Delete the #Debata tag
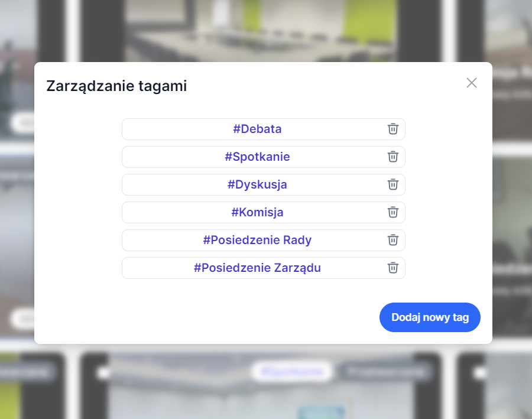This screenshot has height=419, width=532. [x=393, y=129]
